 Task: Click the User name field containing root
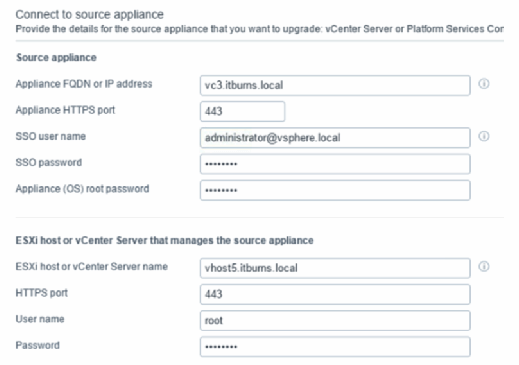tap(335, 321)
